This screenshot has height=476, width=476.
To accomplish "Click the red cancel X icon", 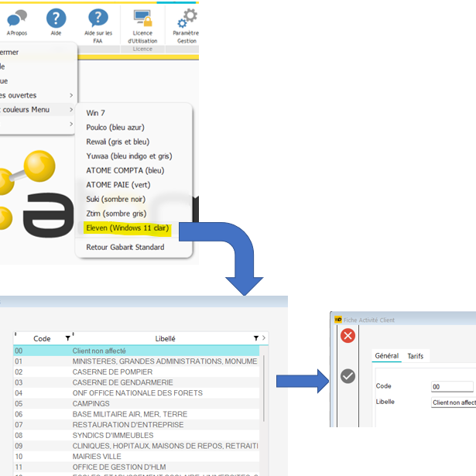I will 348,335.
